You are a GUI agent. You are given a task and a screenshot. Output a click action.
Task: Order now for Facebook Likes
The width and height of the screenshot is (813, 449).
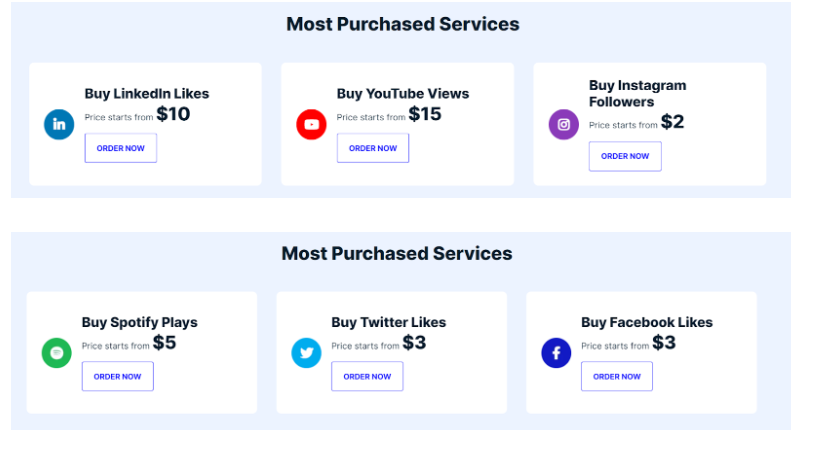(617, 376)
